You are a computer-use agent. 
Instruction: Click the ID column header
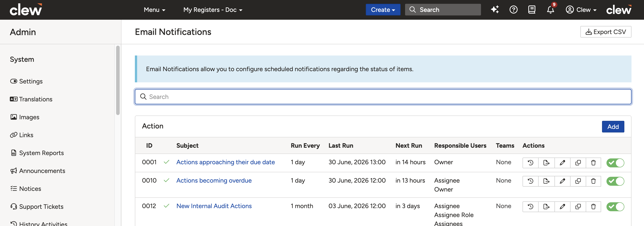point(149,146)
